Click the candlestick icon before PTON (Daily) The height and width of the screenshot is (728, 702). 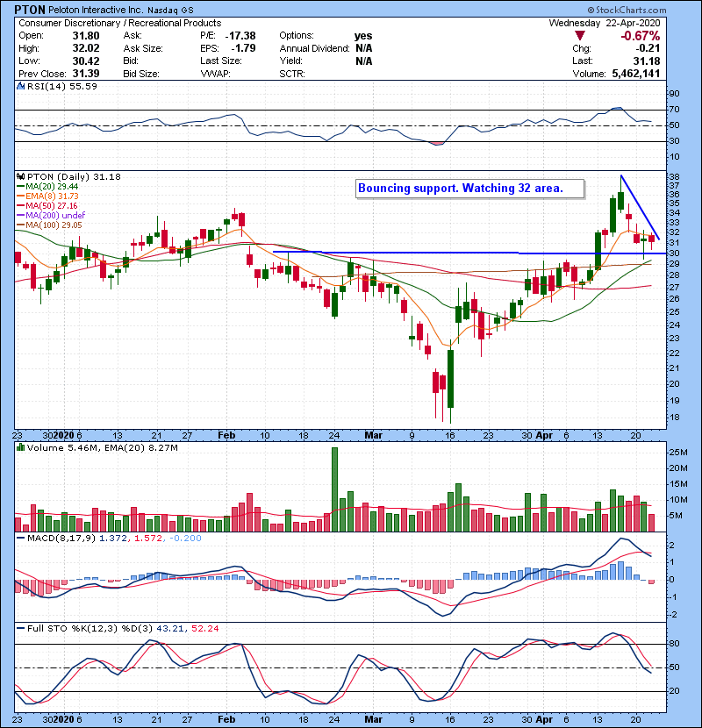(x=20, y=176)
